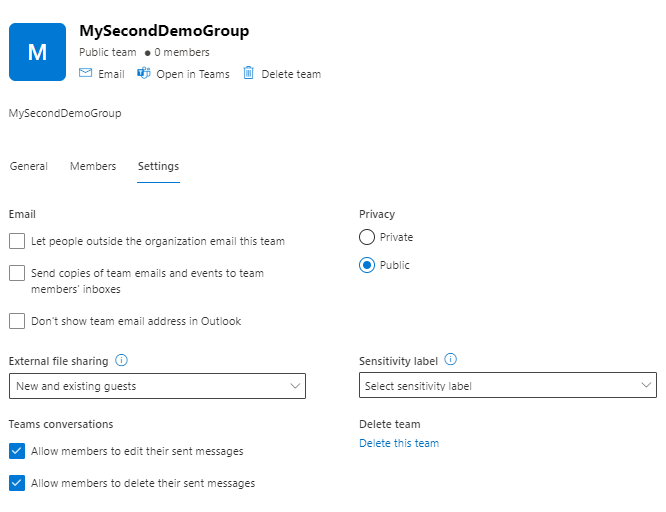This screenshot has height=512, width=666.
Task: Click the Delete team trash icon
Action: 249,74
